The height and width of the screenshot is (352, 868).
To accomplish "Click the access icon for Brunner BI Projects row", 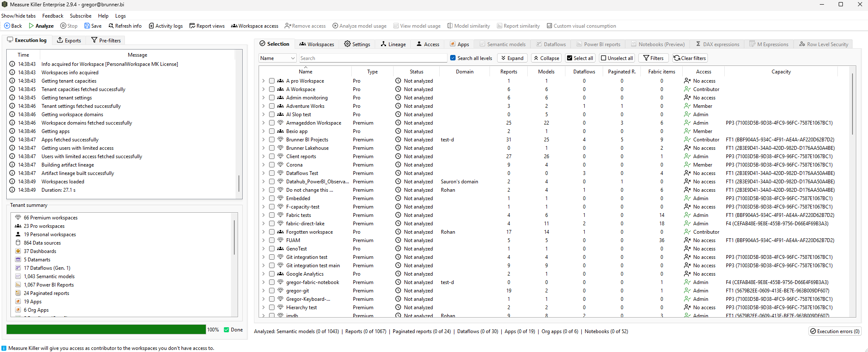I will [687, 139].
